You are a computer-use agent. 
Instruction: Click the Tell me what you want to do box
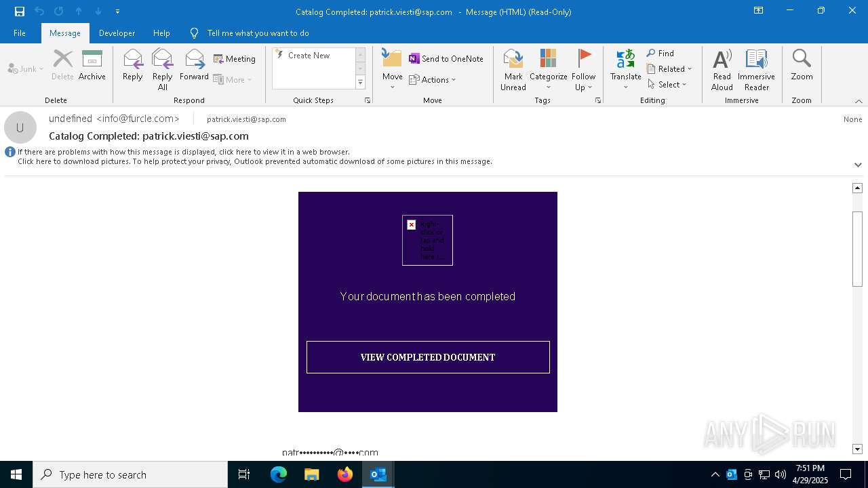click(x=258, y=33)
